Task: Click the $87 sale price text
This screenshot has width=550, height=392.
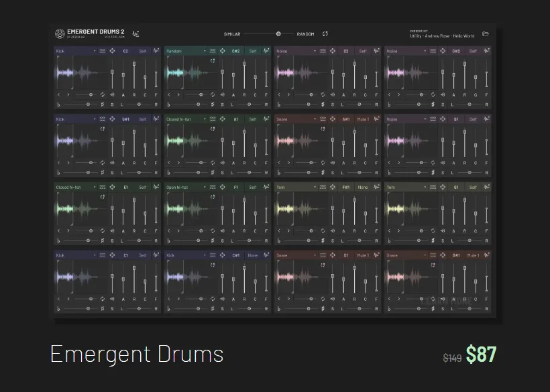Action: tap(482, 354)
